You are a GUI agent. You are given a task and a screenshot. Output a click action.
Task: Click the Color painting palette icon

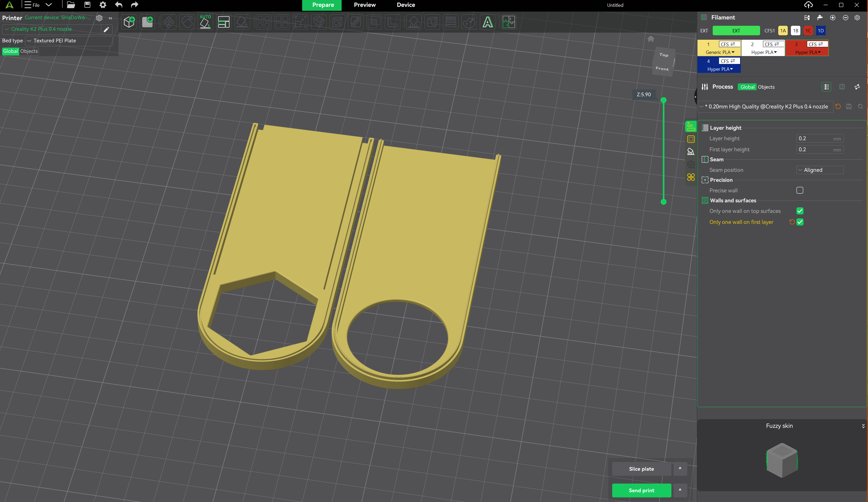[x=469, y=22]
